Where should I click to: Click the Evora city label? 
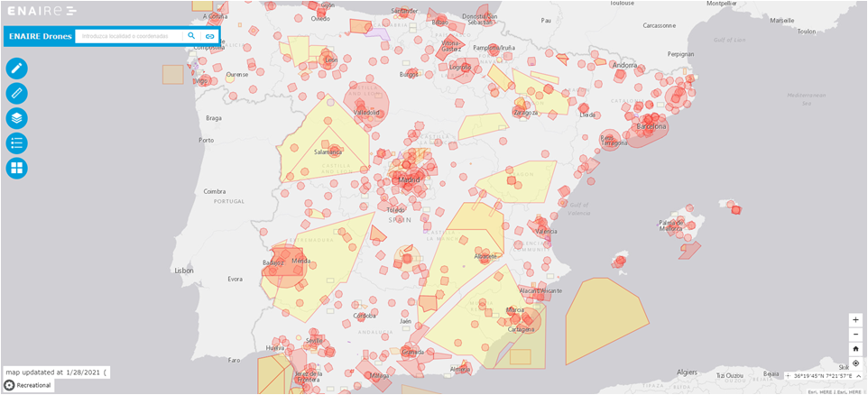pyautogui.click(x=235, y=280)
